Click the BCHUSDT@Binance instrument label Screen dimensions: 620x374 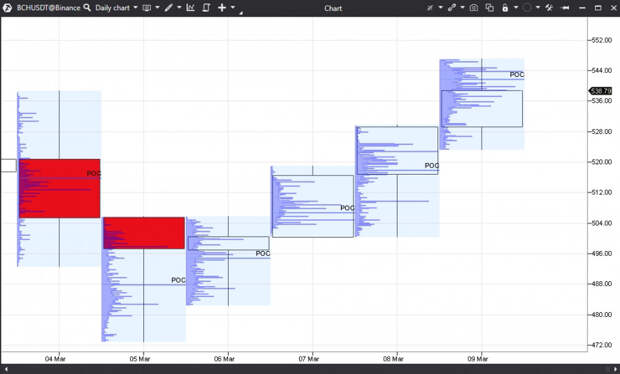[x=48, y=8]
